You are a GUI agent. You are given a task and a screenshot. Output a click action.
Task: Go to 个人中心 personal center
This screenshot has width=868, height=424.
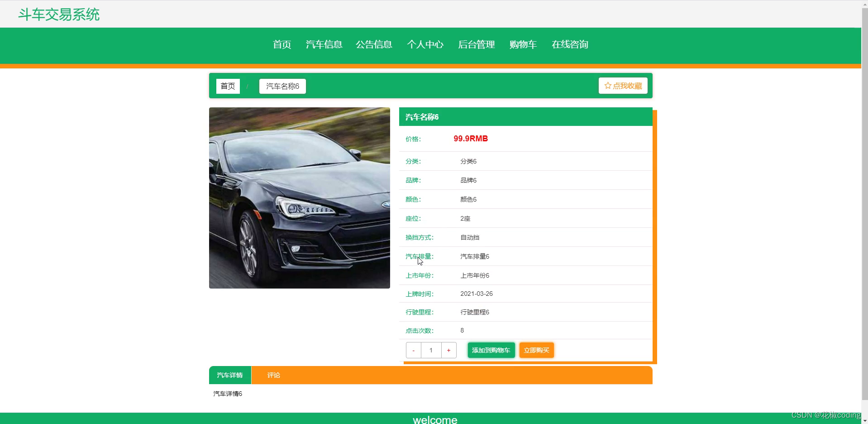coord(425,45)
